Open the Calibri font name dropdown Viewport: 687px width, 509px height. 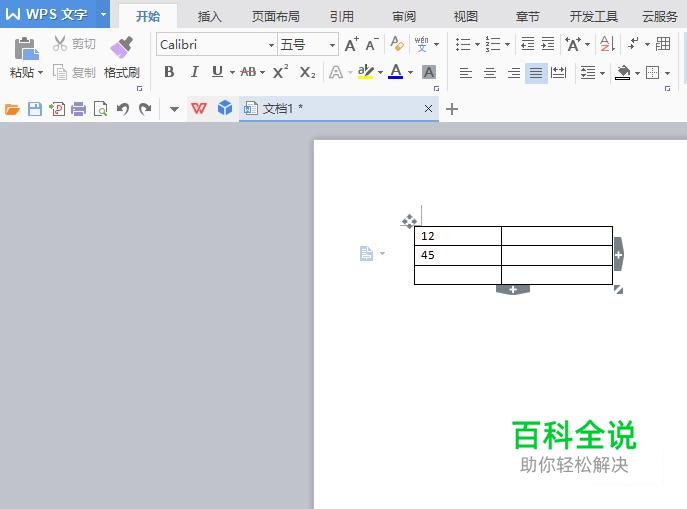[x=271, y=45]
